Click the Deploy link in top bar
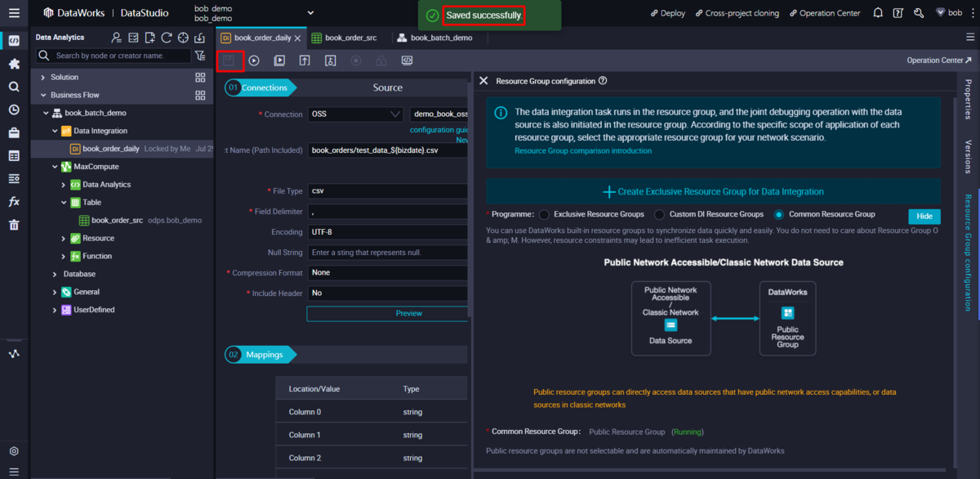This screenshot has height=479, width=980. pos(668,13)
